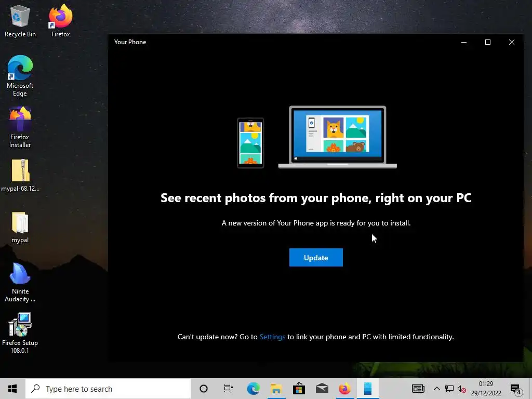
Task: Open File Explorer from the taskbar
Action: pyautogui.click(x=276, y=389)
